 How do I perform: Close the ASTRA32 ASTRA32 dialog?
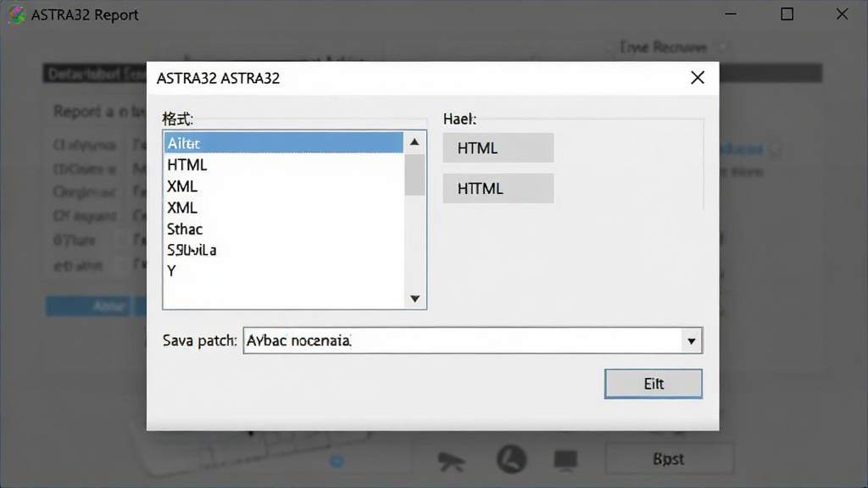pyautogui.click(x=698, y=78)
